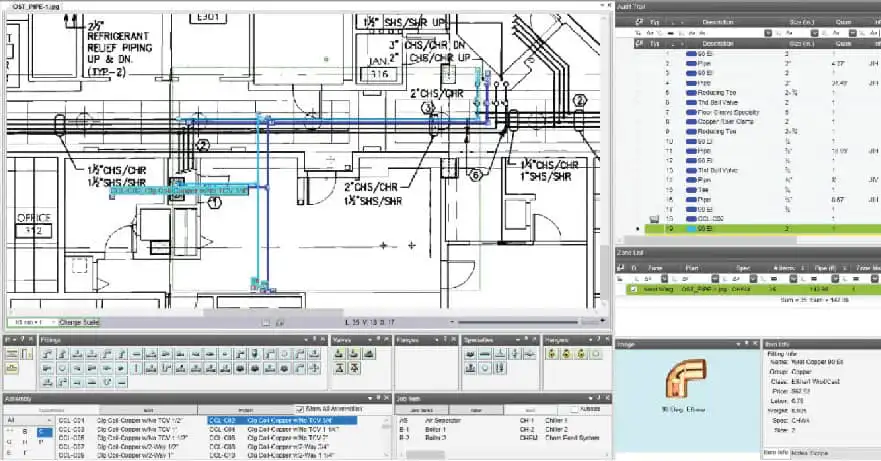Screen dimensions: 881x461
Task: Open the Description filter dropdown in Audit Trail
Action: tap(768, 33)
